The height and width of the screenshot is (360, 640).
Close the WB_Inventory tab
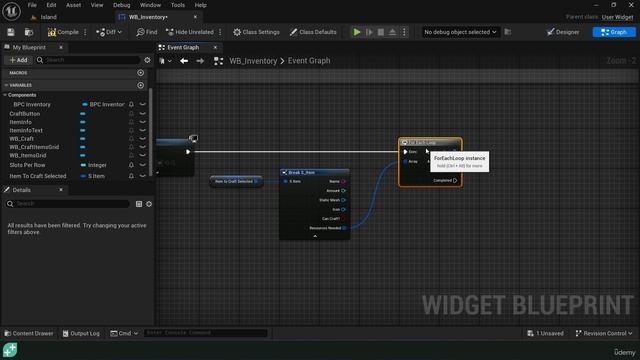(x=195, y=17)
